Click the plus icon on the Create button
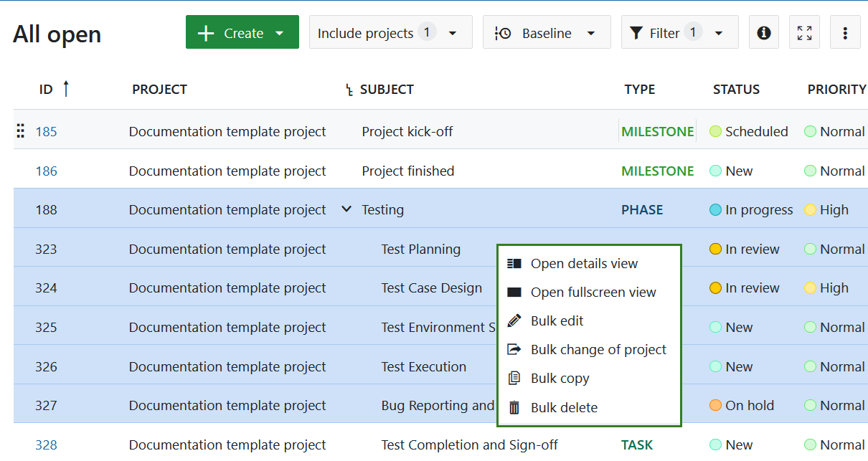 pyautogui.click(x=207, y=32)
